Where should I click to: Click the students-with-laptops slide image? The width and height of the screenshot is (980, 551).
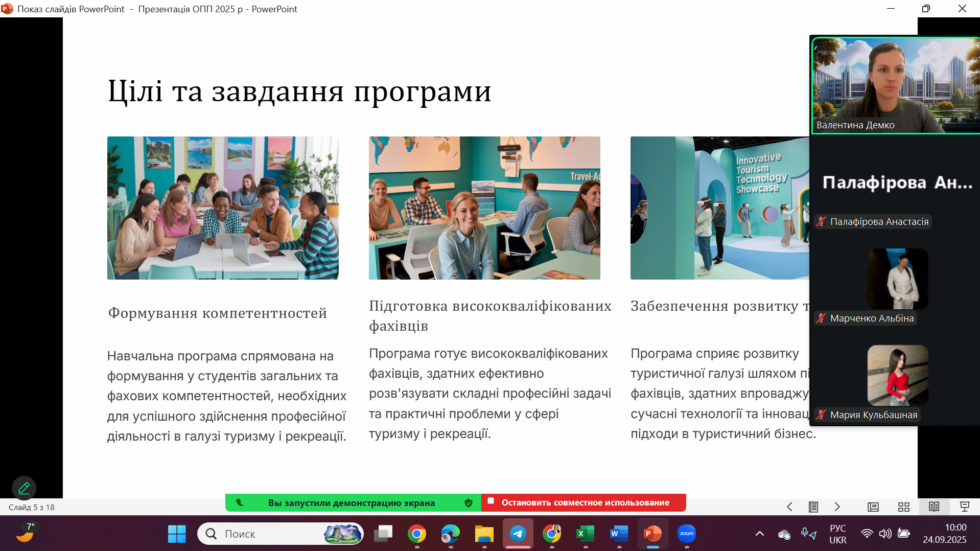[x=223, y=208]
